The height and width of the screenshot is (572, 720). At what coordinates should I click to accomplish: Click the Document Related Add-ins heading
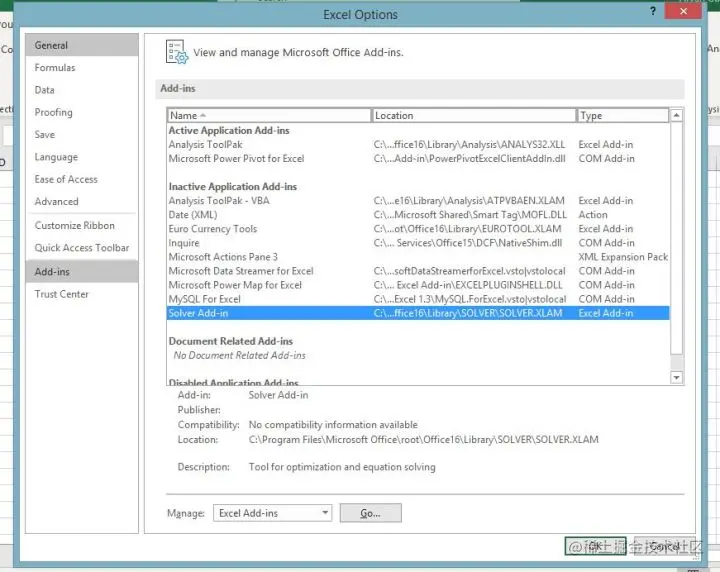tap(231, 342)
